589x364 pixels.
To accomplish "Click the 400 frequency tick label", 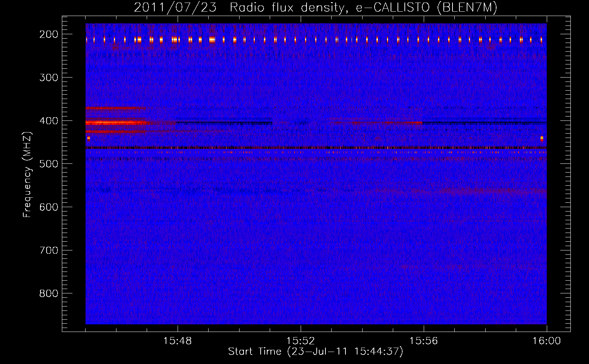I will click(49, 121).
